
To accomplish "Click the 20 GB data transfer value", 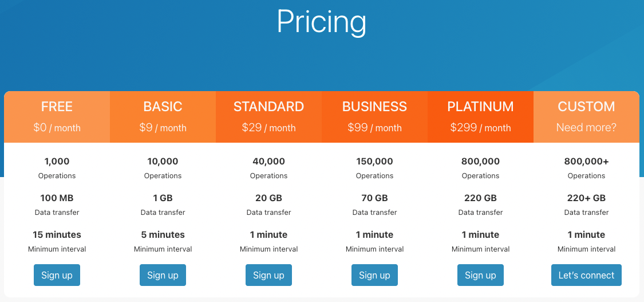I will [268, 198].
